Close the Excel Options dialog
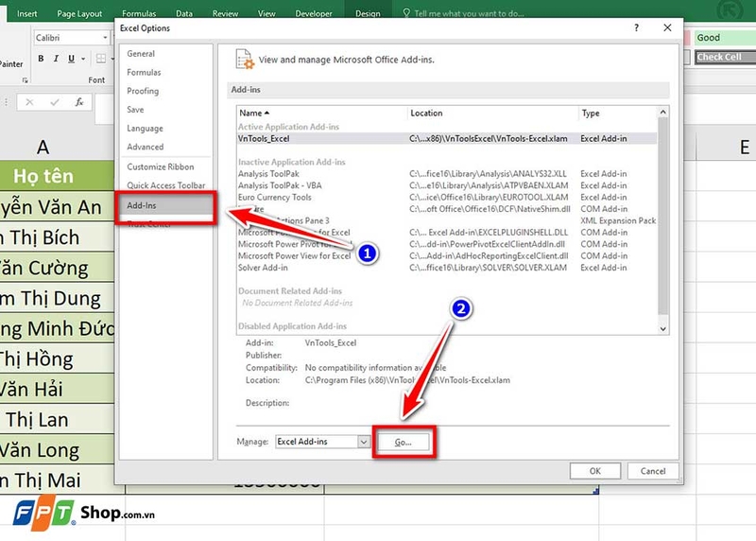 667,28
